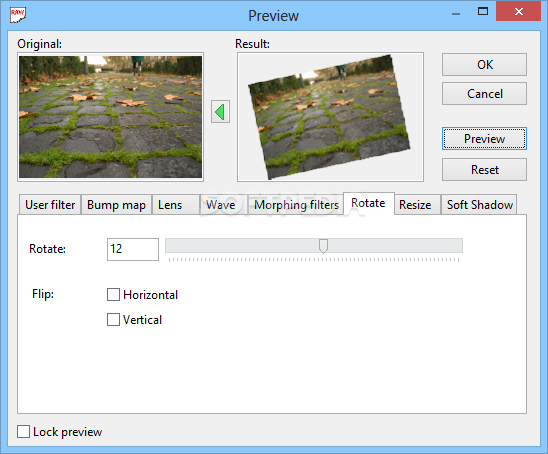Click the Reset button

[484, 170]
